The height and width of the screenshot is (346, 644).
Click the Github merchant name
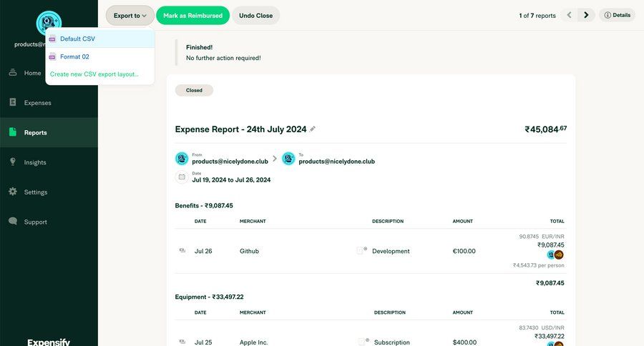[249, 251]
